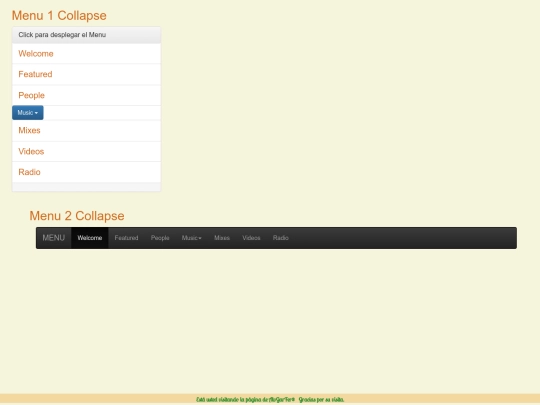This screenshot has width=540, height=405.
Task: Open Featured in the dark navbar
Action: [126, 238]
